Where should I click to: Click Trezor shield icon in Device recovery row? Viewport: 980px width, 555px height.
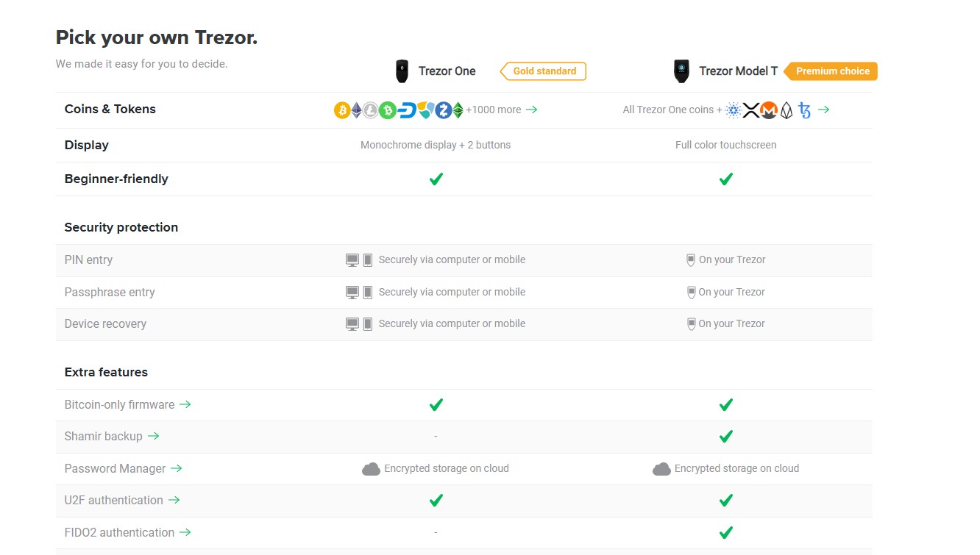[691, 323]
